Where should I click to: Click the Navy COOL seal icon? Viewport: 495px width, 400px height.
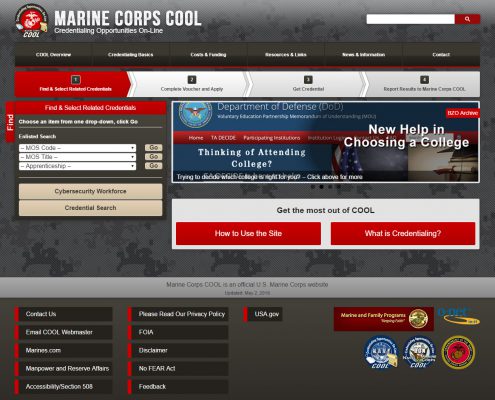tap(381, 352)
